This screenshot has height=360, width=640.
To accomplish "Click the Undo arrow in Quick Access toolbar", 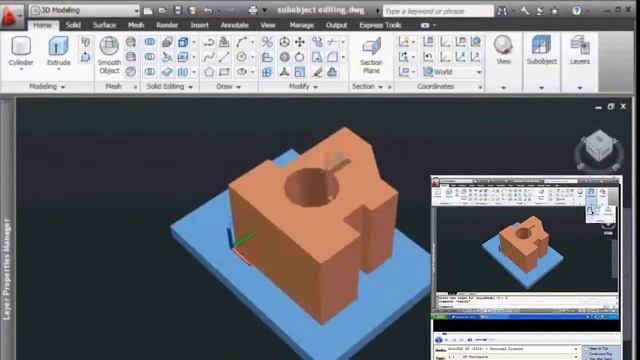I will pyautogui.click(x=208, y=11).
